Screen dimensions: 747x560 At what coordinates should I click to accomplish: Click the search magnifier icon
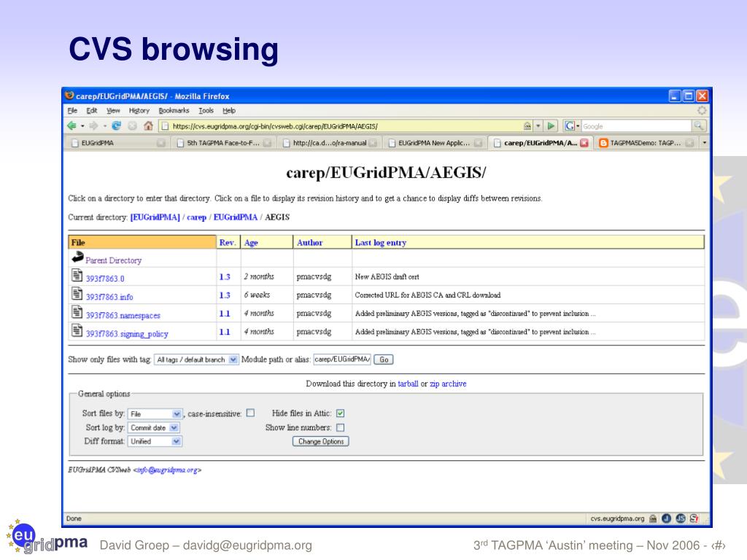click(698, 126)
